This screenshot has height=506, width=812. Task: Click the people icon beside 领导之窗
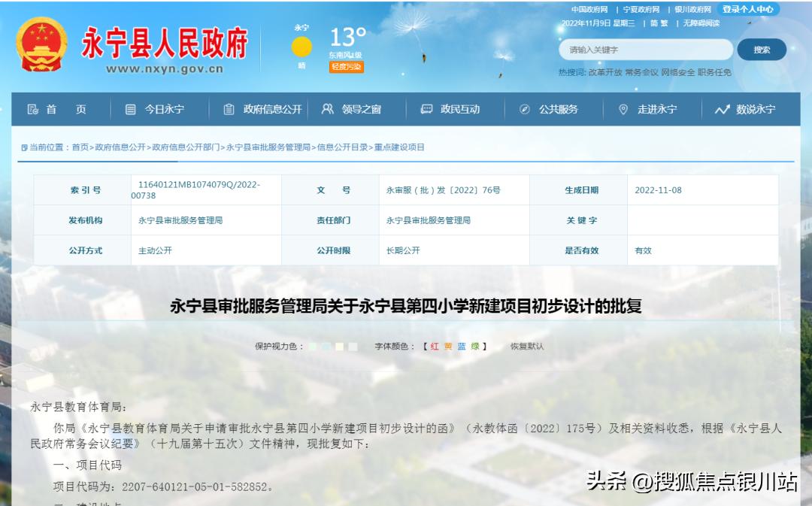(x=326, y=109)
